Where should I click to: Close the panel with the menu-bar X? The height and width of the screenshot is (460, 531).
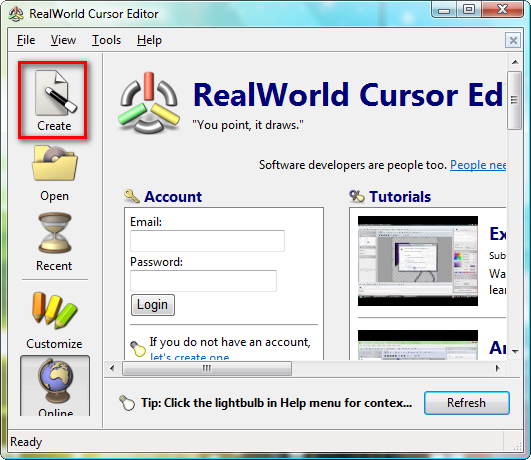(513, 41)
